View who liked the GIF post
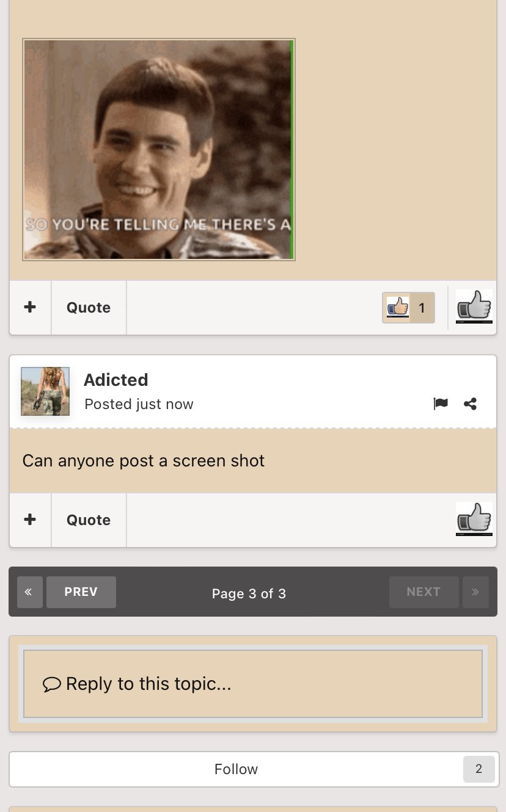Viewport: 506px width, 812px height. [408, 308]
